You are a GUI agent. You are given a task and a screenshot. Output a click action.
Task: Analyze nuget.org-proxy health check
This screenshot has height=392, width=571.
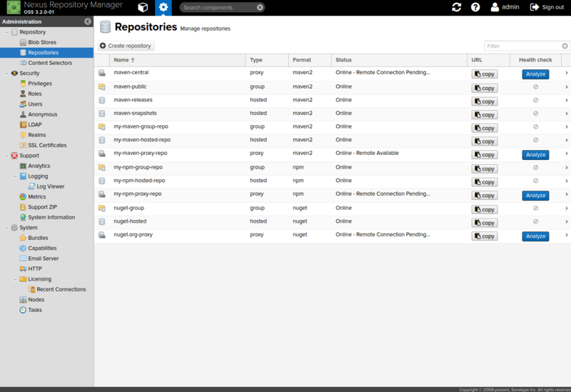[x=535, y=236]
